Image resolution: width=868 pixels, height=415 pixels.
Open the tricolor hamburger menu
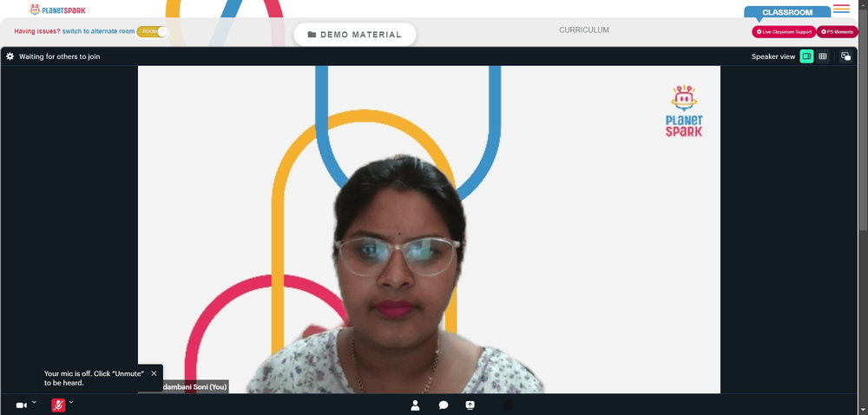click(x=841, y=9)
